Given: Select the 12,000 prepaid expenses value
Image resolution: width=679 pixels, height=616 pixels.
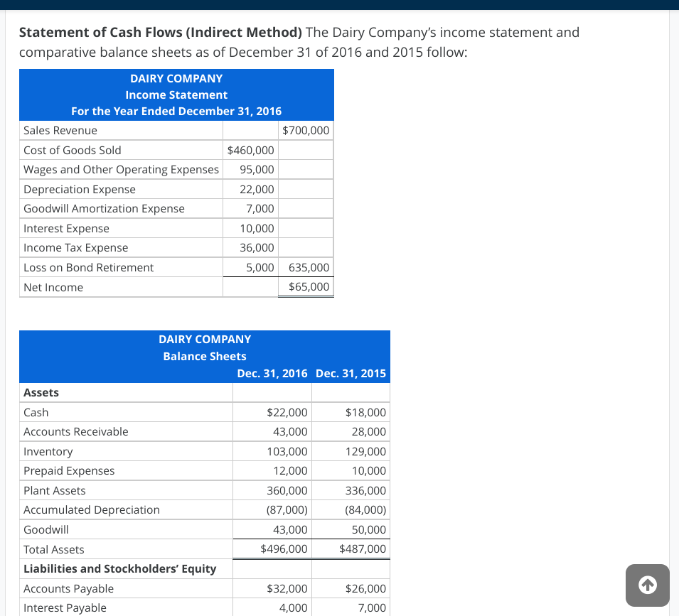Looking at the screenshot, I should point(290,470).
